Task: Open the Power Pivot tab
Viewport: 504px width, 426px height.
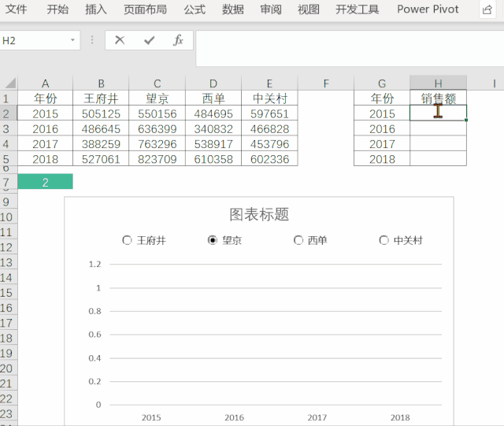Action: (428, 9)
